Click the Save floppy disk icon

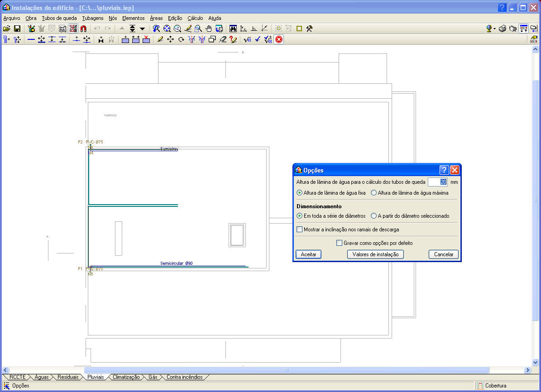tap(17, 29)
